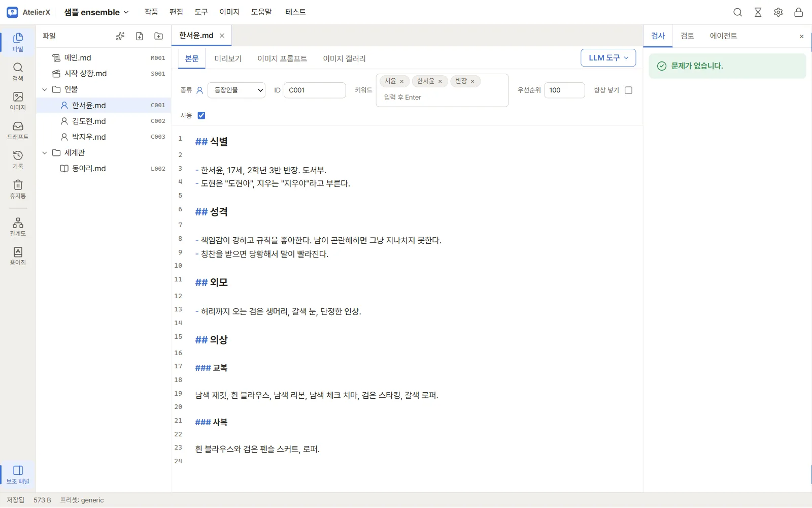This screenshot has width=812, height=508.
Task: Open the 용어집 glossary panel
Action: (18, 257)
